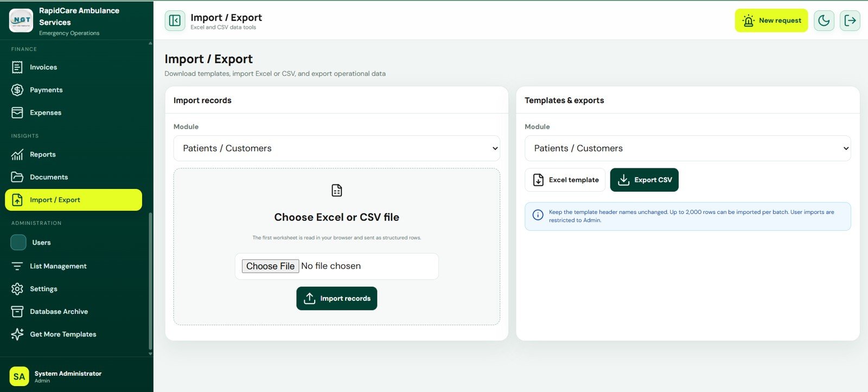Click the Database Archive box icon

(17, 312)
